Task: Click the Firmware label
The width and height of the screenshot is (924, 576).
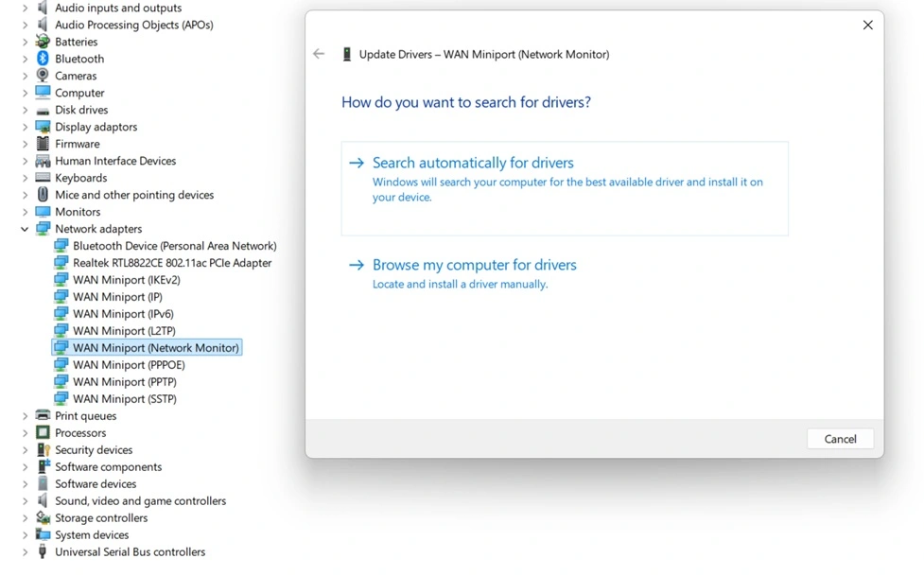Action: pyautogui.click(x=78, y=143)
